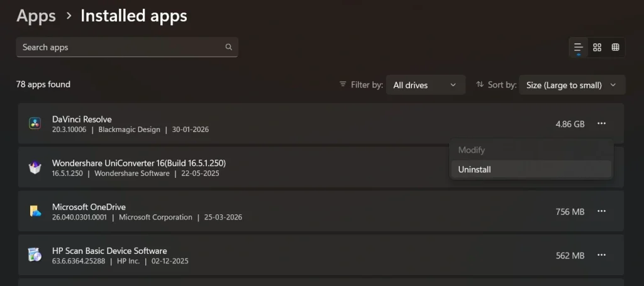Viewport: 644px width, 286px height.
Task: Click the search magnifier icon
Action: click(x=229, y=47)
